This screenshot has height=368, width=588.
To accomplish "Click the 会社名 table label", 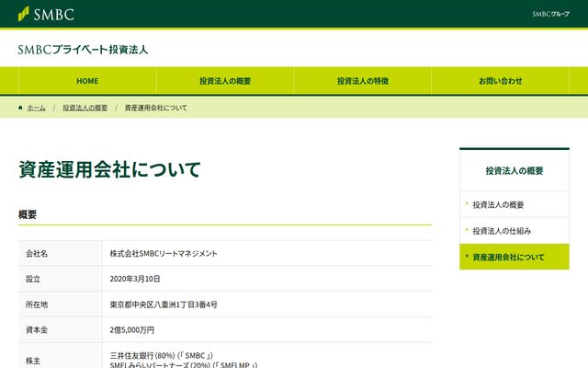I will [37, 254].
